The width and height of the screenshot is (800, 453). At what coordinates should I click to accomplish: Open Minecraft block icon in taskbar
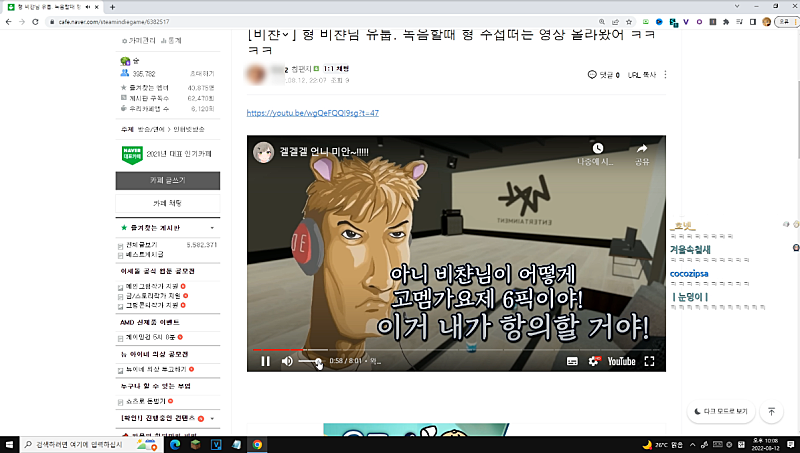point(195,445)
